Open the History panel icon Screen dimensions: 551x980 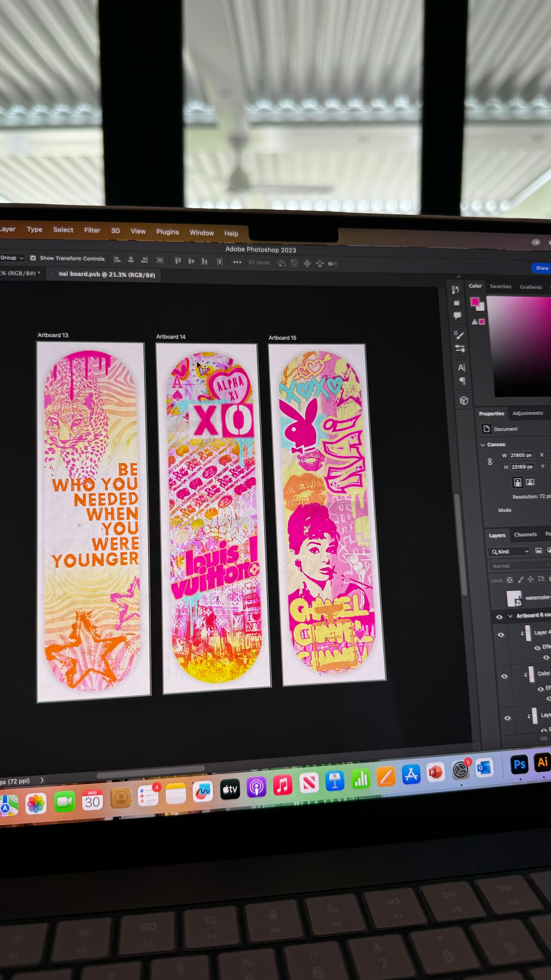455,290
